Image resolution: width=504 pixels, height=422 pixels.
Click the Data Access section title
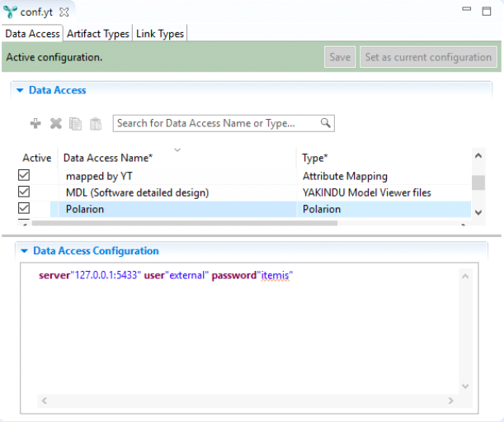(58, 91)
